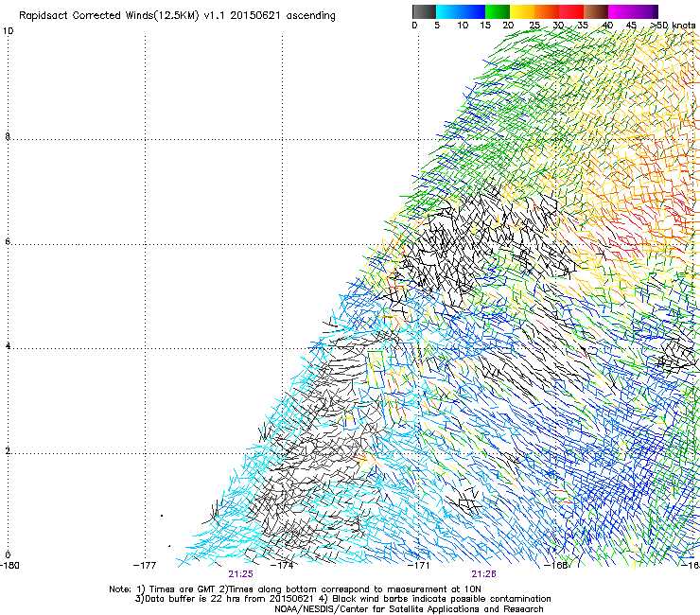Viewport: 700px width, 615px height.
Task: Select the cyan color segment on the legend
Action: (448, 11)
